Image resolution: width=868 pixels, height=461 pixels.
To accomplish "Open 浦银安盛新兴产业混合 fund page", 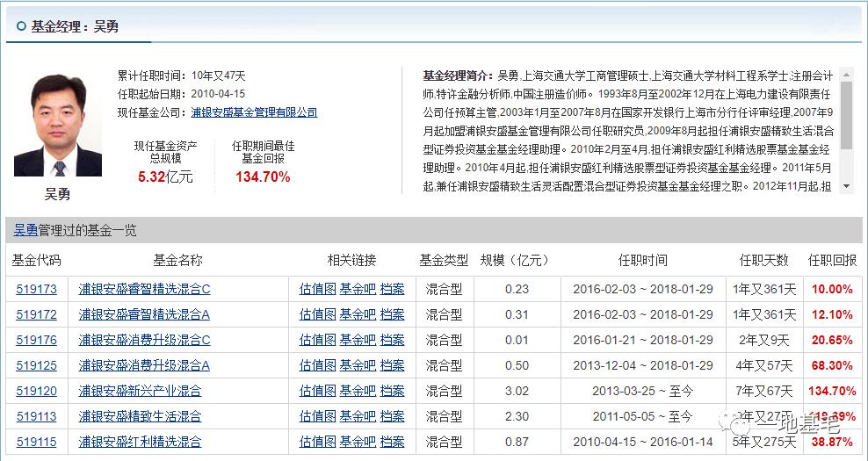I will click(140, 391).
